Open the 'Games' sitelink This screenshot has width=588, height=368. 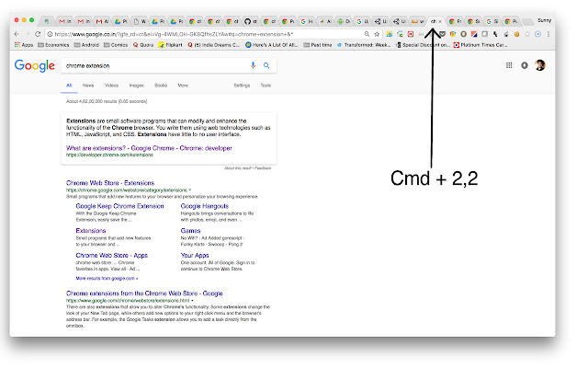tap(190, 231)
